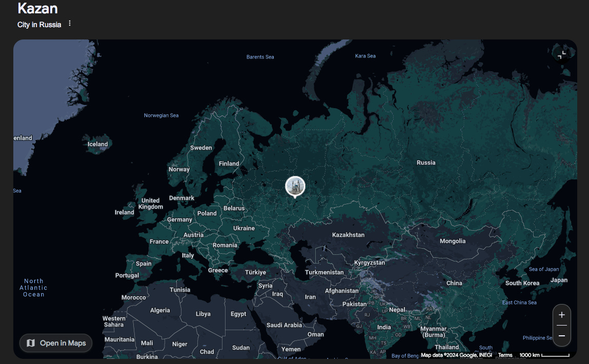This screenshot has height=364, width=589.
Task: Open in Maps button
Action: [x=56, y=343]
